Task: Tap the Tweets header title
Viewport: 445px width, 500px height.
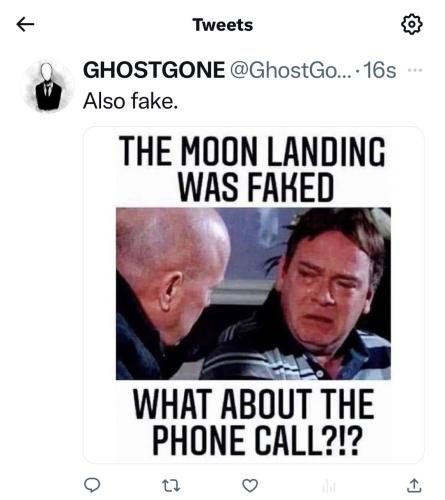Action: click(x=223, y=25)
